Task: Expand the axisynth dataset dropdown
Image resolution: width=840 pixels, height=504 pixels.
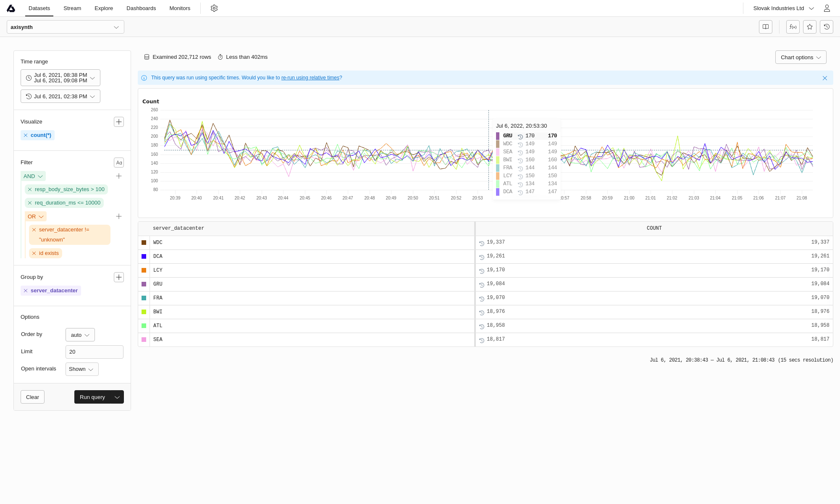Action: (x=66, y=27)
